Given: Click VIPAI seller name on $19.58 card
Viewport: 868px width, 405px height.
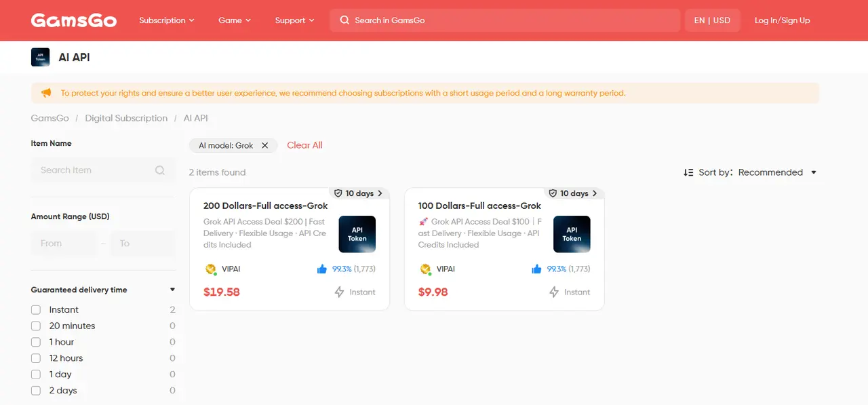Looking at the screenshot, I should tap(231, 269).
